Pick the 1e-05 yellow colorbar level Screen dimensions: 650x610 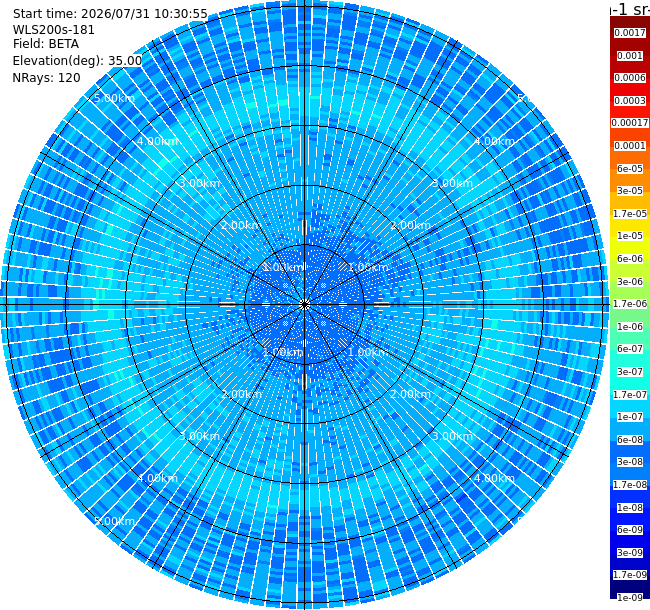point(630,236)
